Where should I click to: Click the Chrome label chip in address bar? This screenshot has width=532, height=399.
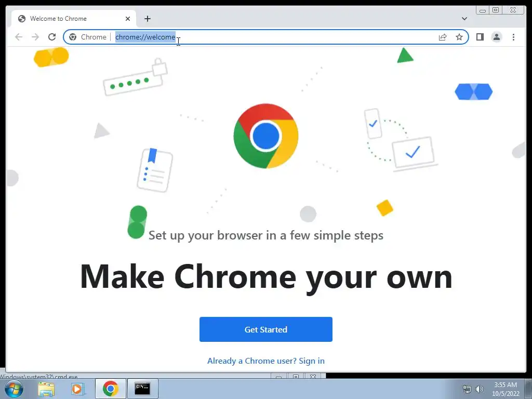94,37
